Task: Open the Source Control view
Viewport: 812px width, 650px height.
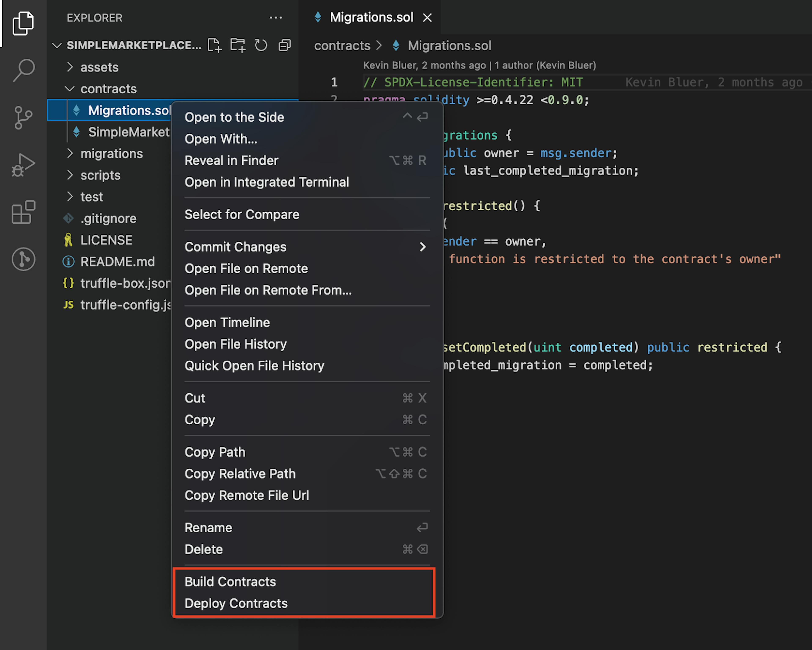Action: [23, 117]
